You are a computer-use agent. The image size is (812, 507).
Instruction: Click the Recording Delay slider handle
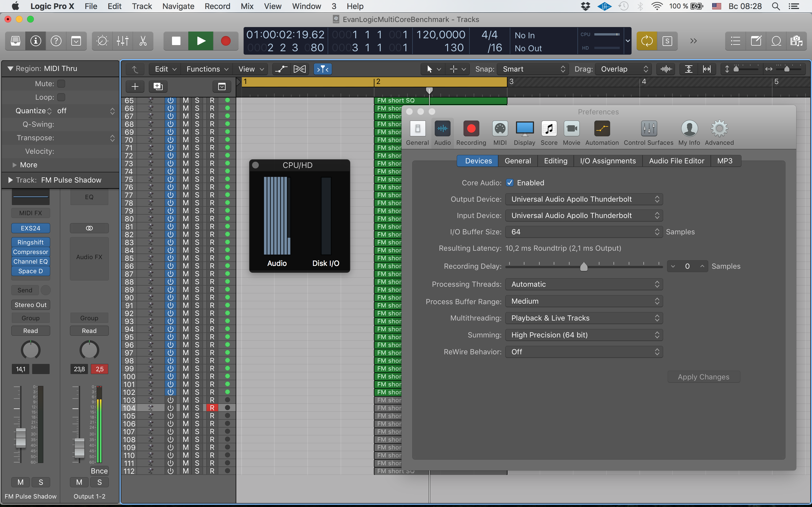click(x=584, y=266)
